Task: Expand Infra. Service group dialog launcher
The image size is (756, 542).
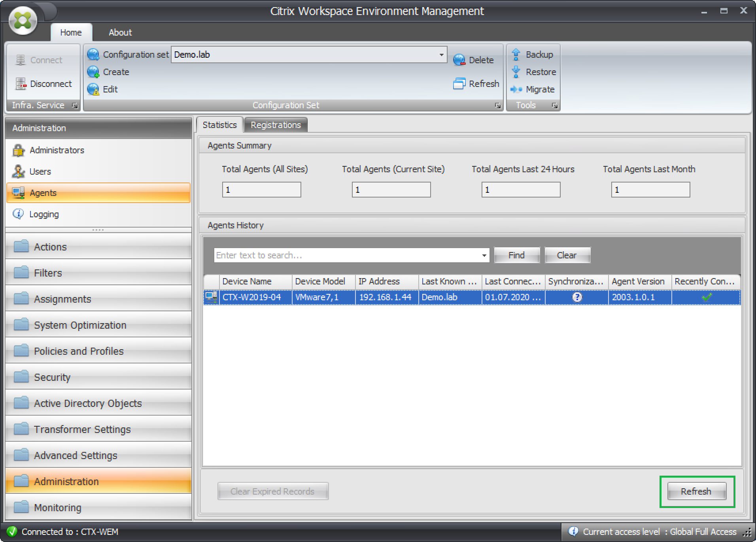Action: 74,105
